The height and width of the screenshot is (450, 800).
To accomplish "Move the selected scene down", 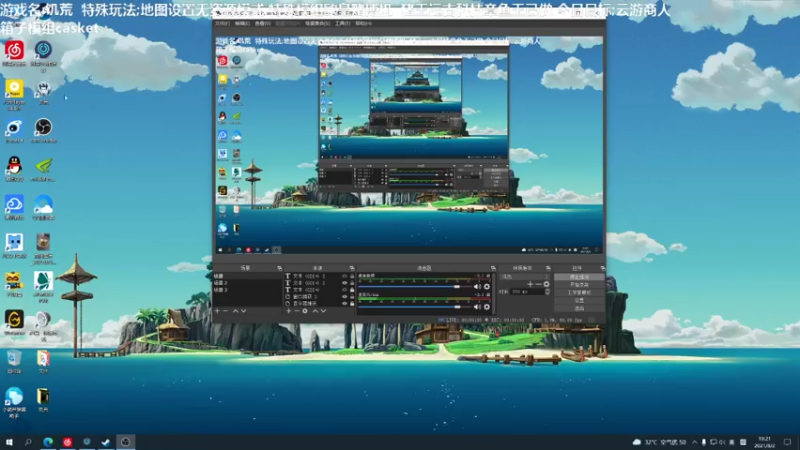I will pyautogui.click(x=243, y=311).
